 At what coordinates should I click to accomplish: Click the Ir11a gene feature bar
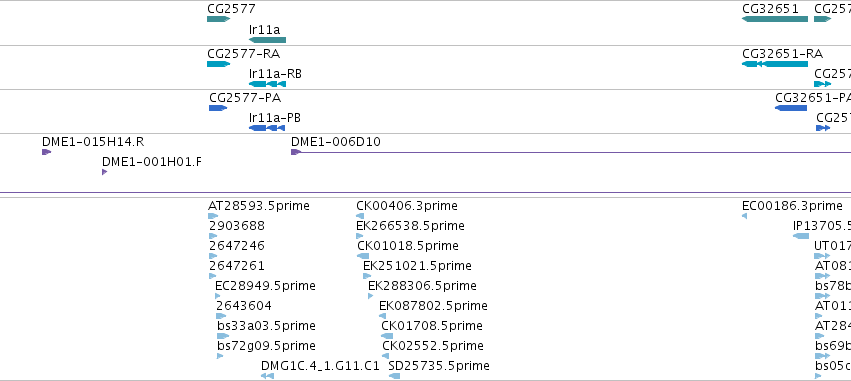tap(267, 40)
